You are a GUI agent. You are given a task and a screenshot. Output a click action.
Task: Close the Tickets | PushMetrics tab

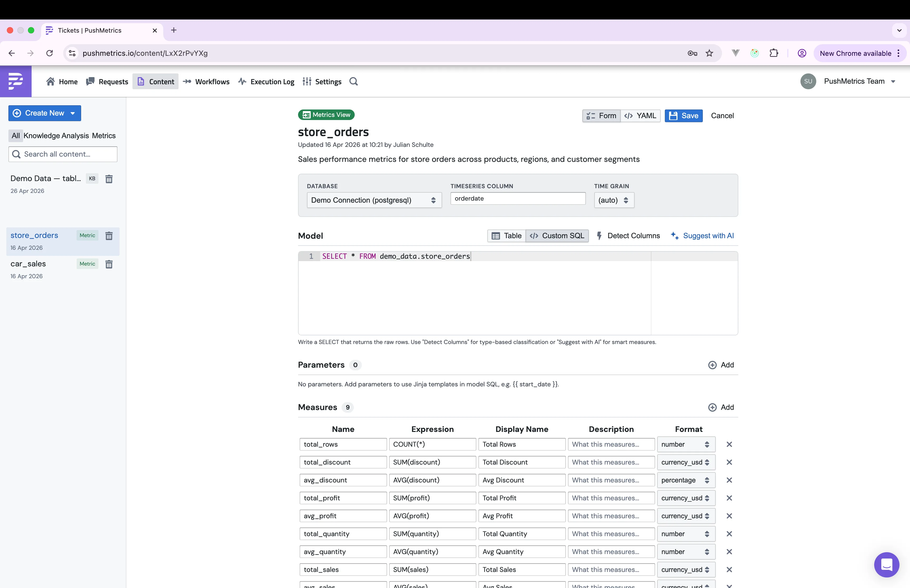(x=155, y=31)
